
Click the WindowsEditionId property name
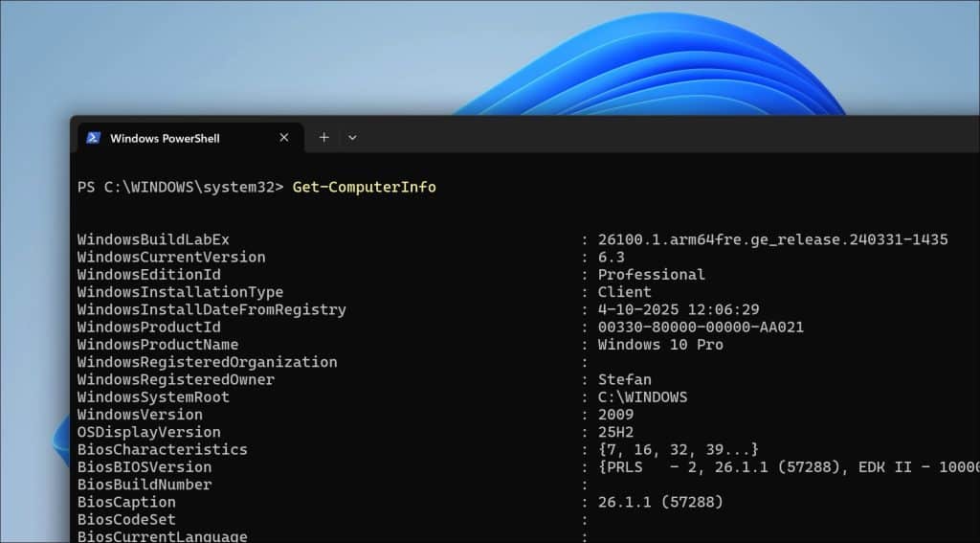pyautogui.click(x=148, y=275)
